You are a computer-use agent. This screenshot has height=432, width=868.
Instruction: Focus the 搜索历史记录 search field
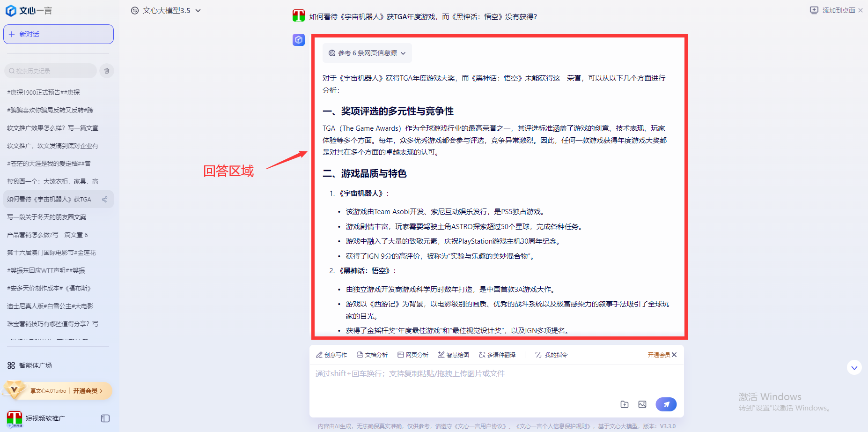(51, 71)
